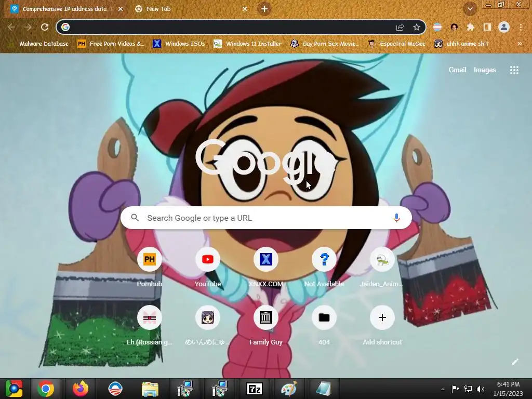
Task: Open the Extensions puzzle icon
Action: tap(471, 27)
